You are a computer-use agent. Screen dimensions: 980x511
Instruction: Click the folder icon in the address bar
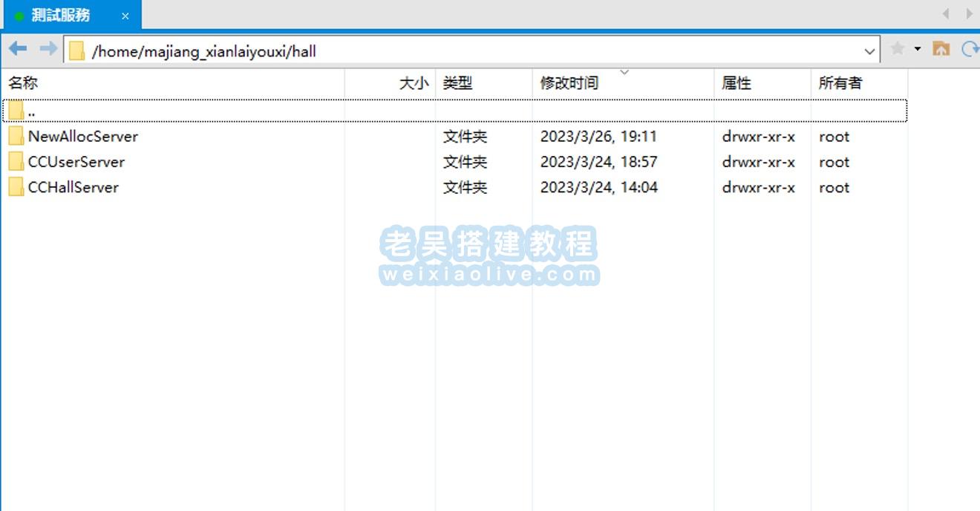[74, 50]
